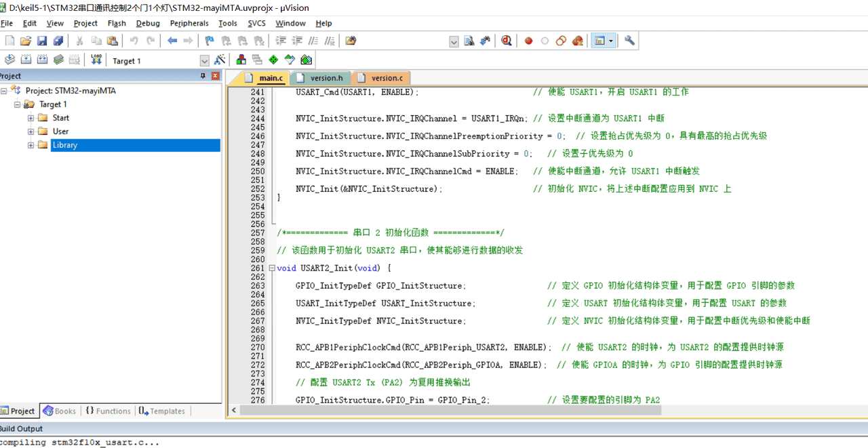Open the debug windows dropdown arrow
This screenshot has width=868, height=448.
coord(610,41)
